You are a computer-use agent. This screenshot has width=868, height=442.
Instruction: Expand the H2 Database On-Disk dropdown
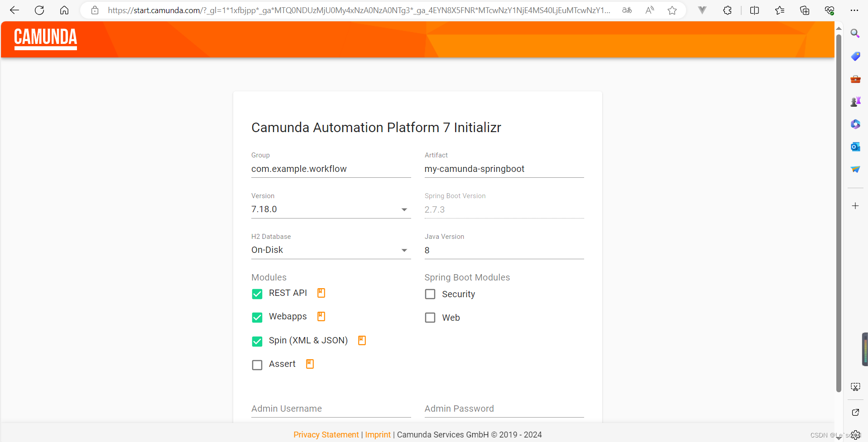(404, 250)
